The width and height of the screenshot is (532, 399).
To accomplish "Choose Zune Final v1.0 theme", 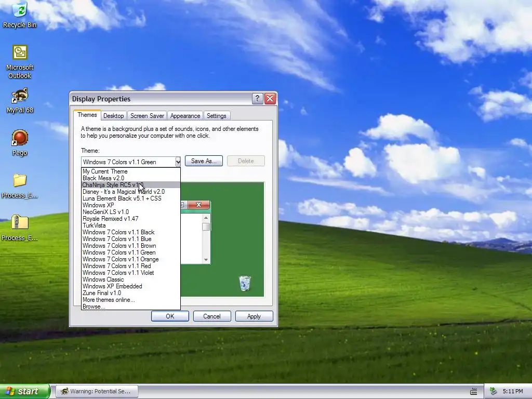I will [x=131, y=293].
